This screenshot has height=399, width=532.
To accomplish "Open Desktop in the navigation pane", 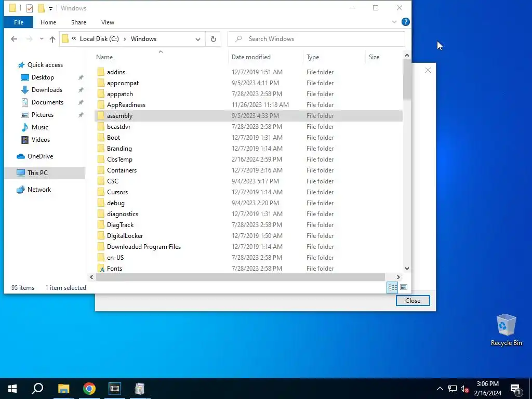I will coord(43,77).
